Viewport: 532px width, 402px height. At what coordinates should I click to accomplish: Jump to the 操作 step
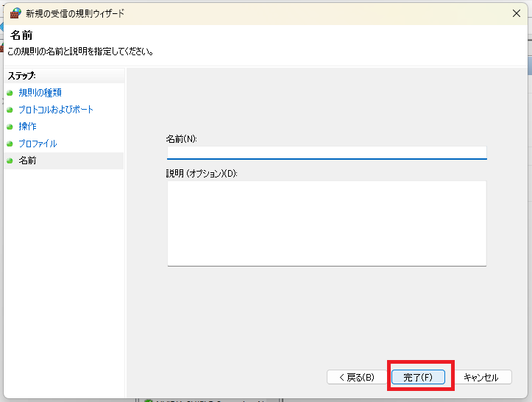(27, 127)
